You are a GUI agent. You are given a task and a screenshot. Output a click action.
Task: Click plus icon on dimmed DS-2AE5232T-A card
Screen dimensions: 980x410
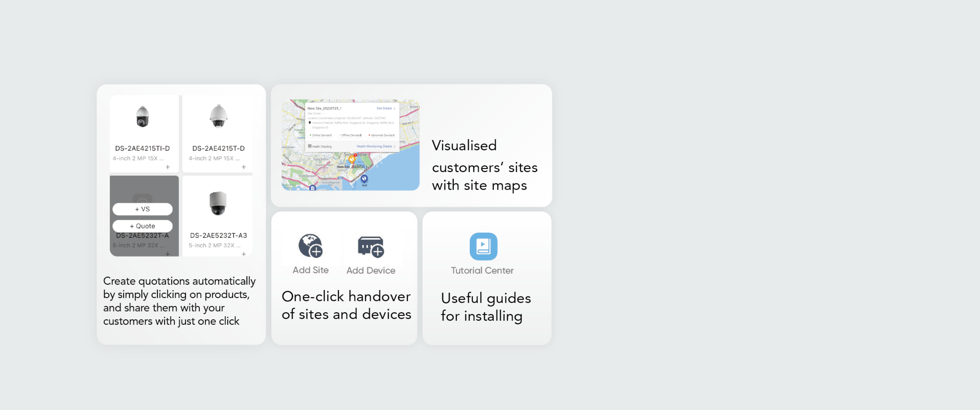click(168, 254)
